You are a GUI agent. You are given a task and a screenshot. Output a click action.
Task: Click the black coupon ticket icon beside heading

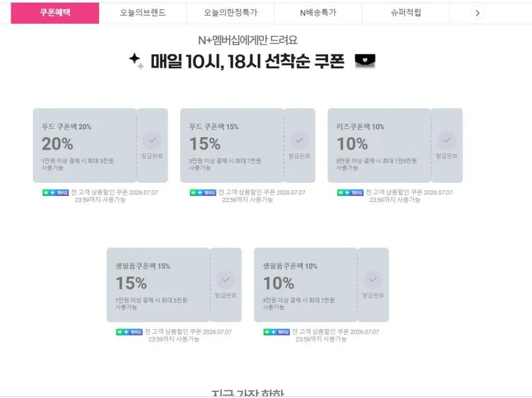(365, 61)
